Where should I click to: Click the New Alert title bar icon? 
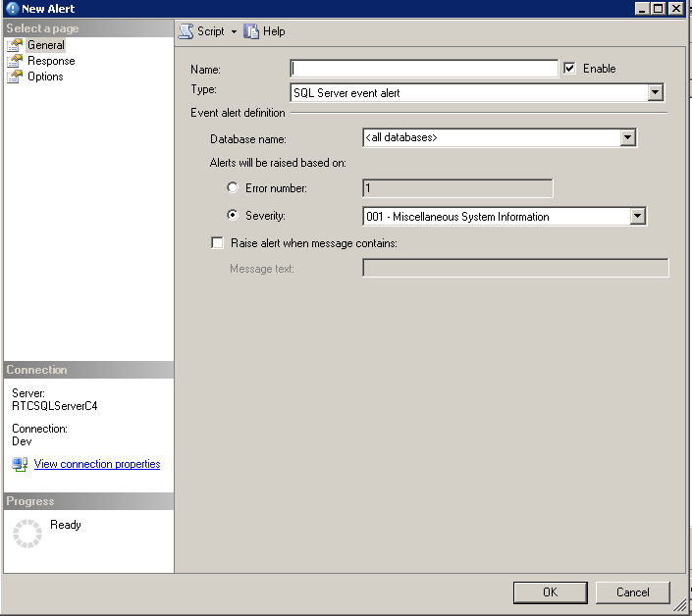[x=13, y=9]
